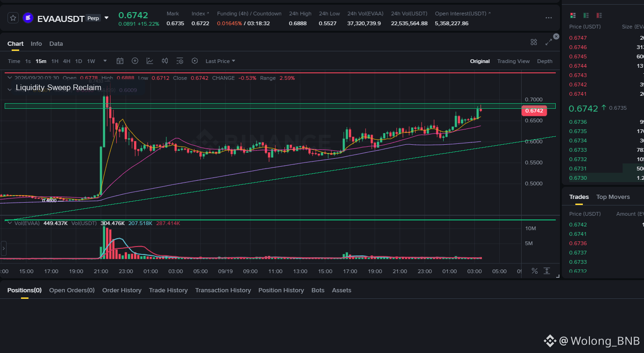The width and height of the screenshot is (644, 353).
Task: Add EVAAUSDT to favorites with star icon
Action: tap(13, 18)
